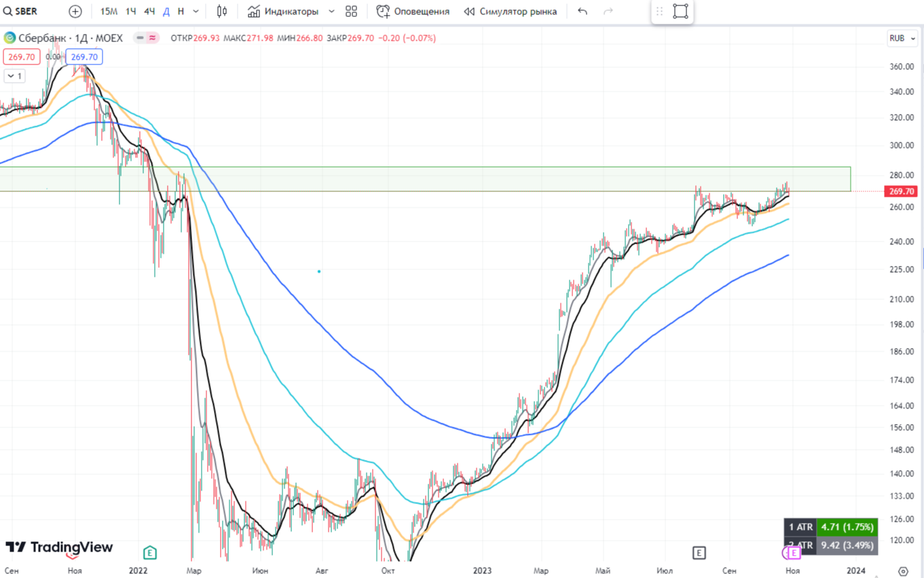
Task: Start Симулятор рынка replay mode
Action: pos(510,12)
